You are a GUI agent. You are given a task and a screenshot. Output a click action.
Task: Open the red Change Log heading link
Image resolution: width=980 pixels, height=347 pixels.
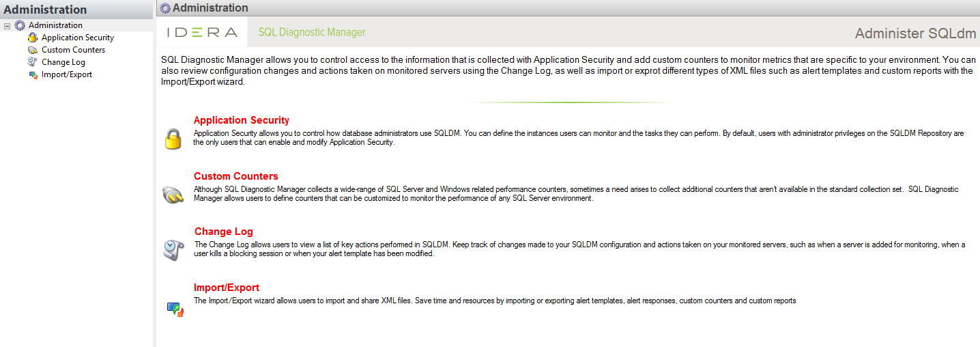(224, 232)
